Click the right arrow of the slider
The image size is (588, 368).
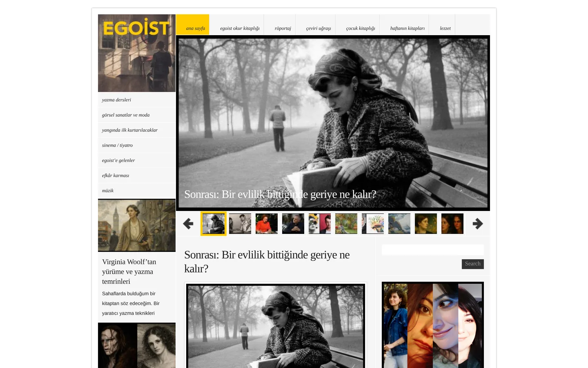pos(478,224)
